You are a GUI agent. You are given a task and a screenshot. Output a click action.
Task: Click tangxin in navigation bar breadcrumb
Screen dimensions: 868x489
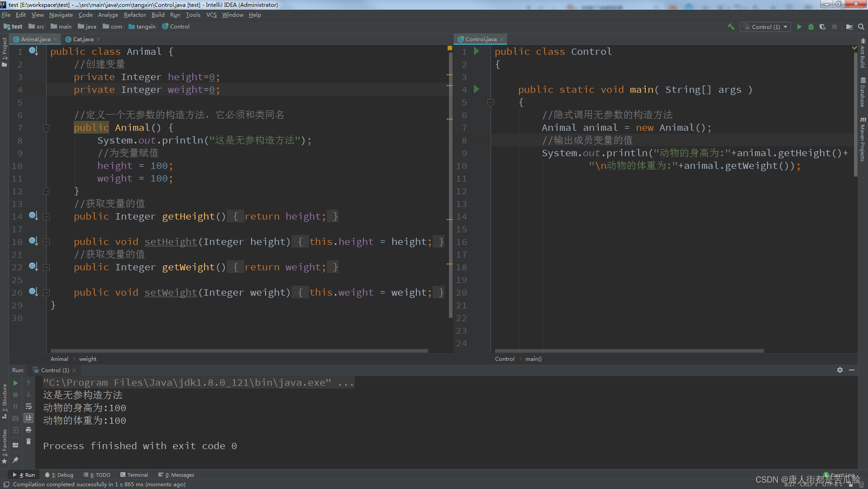coord(142,27)
